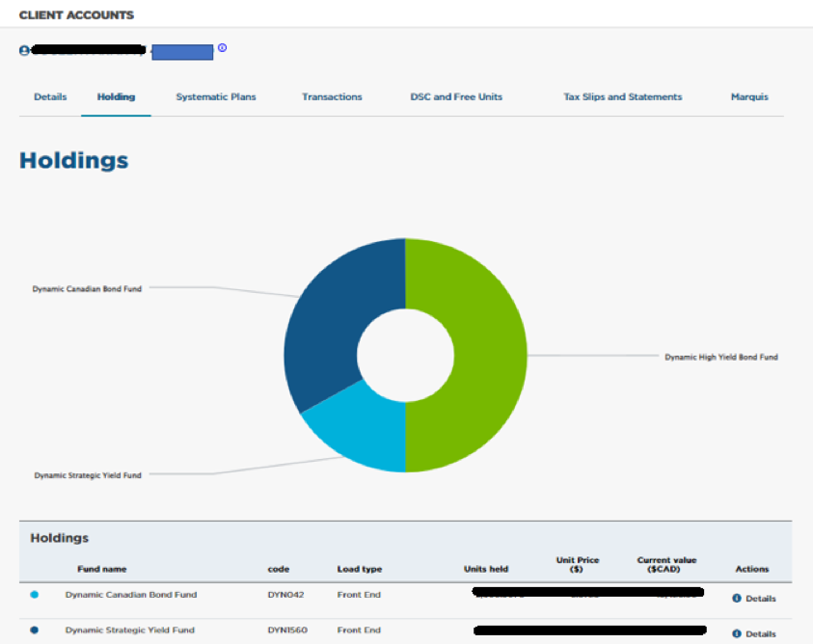The height and width of the screenshot is (644, 813).
Task: Click the Dynamic Strategic Yield Fund chart label
Action: pos(88,475)
